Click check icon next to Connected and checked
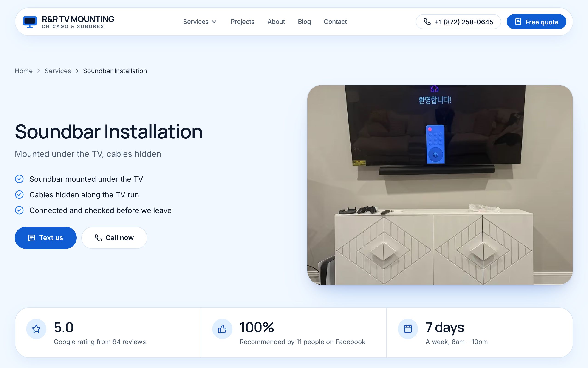 [19, 210]
